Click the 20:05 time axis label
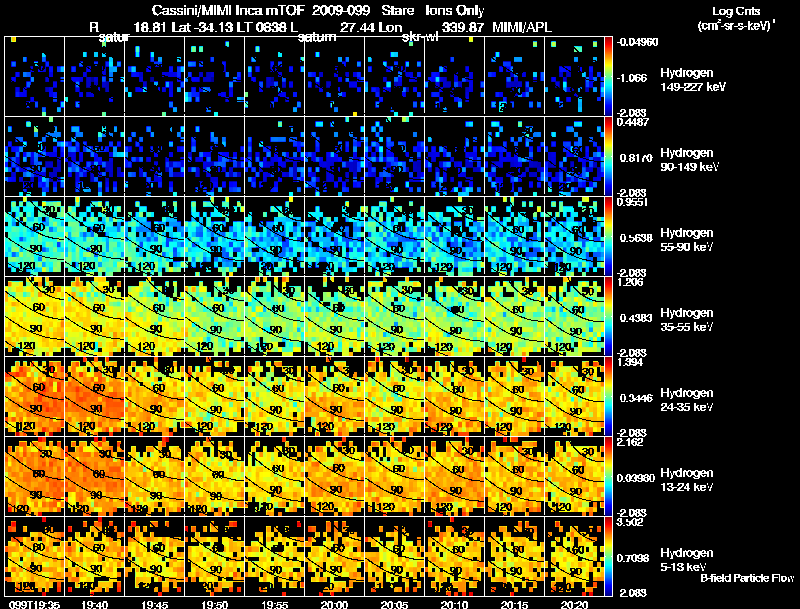Screen dimensions: 800x609 point(394,604)
